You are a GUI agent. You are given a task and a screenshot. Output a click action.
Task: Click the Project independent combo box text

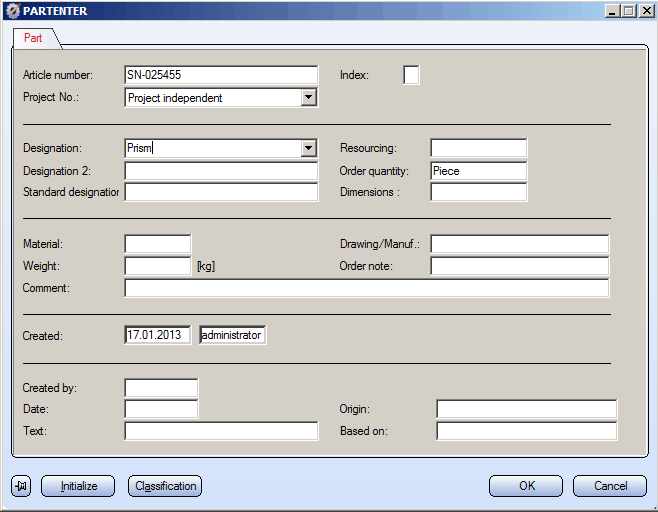175,98
